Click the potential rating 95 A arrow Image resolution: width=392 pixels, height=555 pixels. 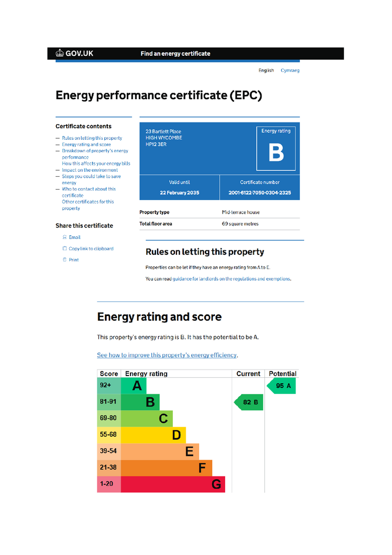281,385
